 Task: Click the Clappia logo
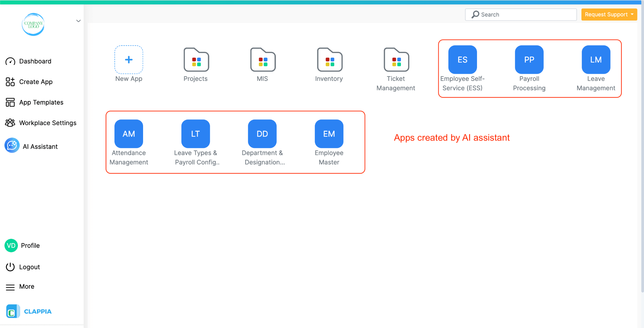pos(29,311)
